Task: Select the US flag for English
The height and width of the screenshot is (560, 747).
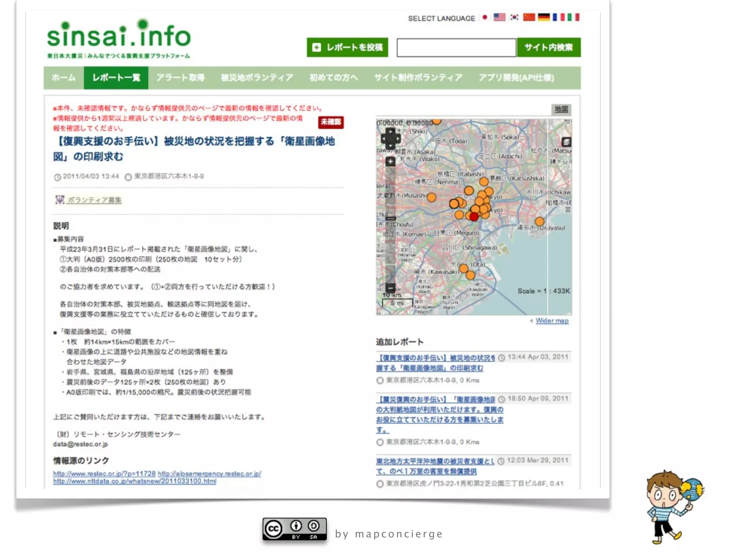Action: (x=499, y=17)
